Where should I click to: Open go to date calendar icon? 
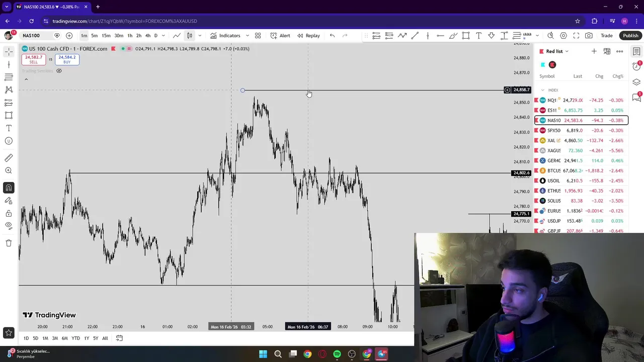pyautogui.click(x=119, y=338)
